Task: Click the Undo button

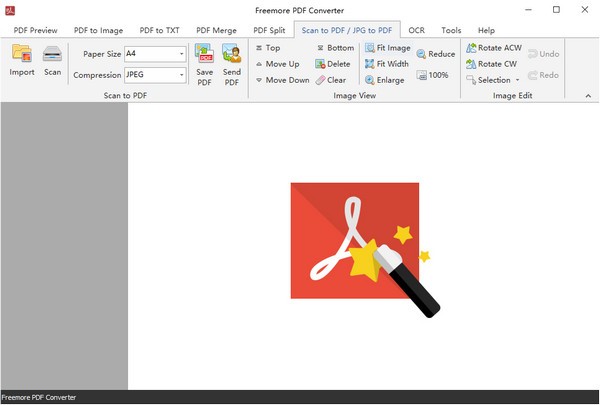Action: (x=543, y=54)
